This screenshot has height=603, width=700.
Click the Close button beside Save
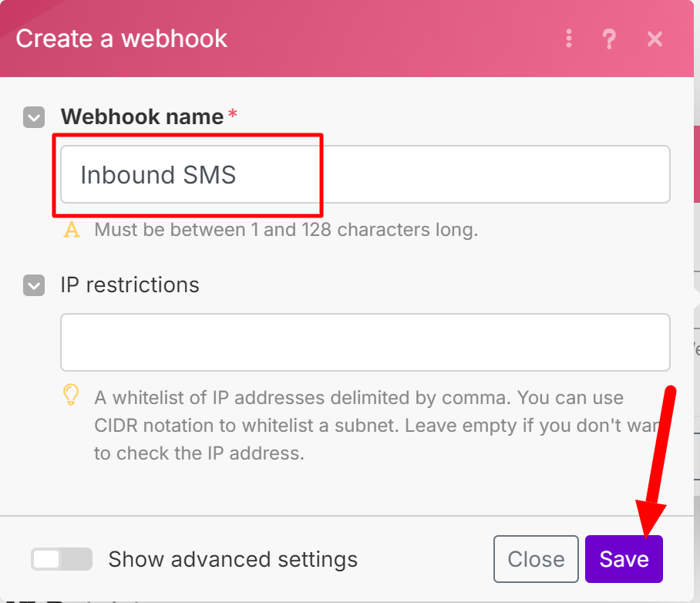tap(536, 559)
